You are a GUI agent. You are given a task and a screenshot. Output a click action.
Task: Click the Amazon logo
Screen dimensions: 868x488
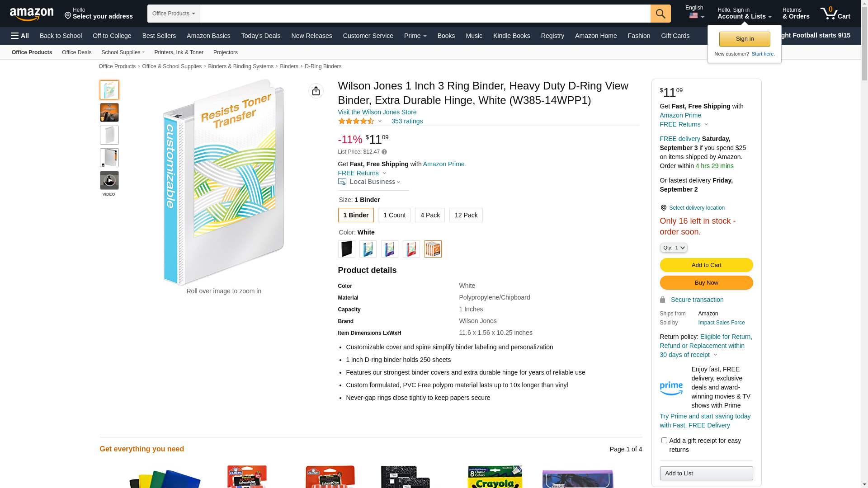pos(32,14)
